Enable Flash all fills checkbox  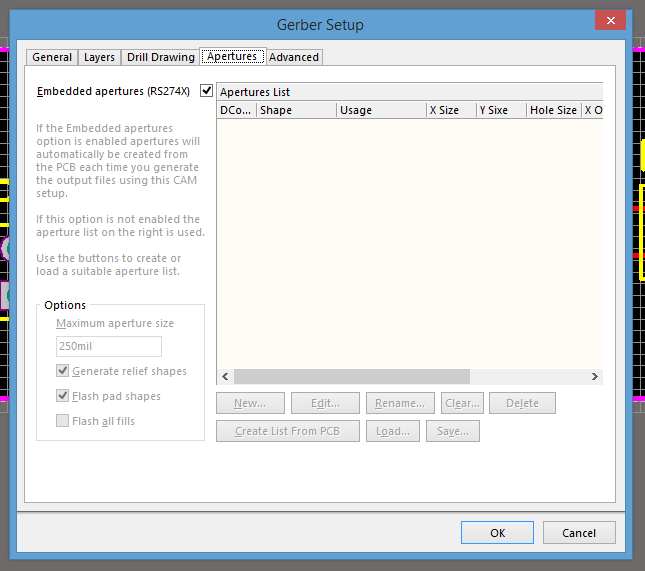click(x=63, y=421)
